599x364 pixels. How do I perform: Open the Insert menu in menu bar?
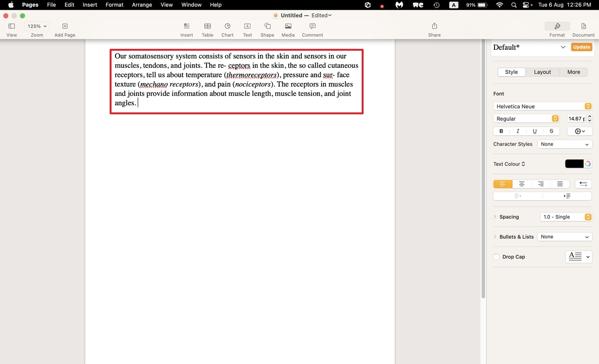(x=90, y=5)
